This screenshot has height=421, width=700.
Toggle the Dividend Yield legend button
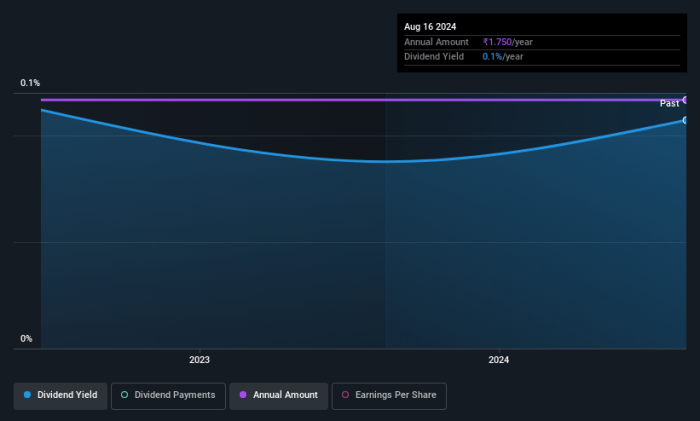tap(61, 395)
